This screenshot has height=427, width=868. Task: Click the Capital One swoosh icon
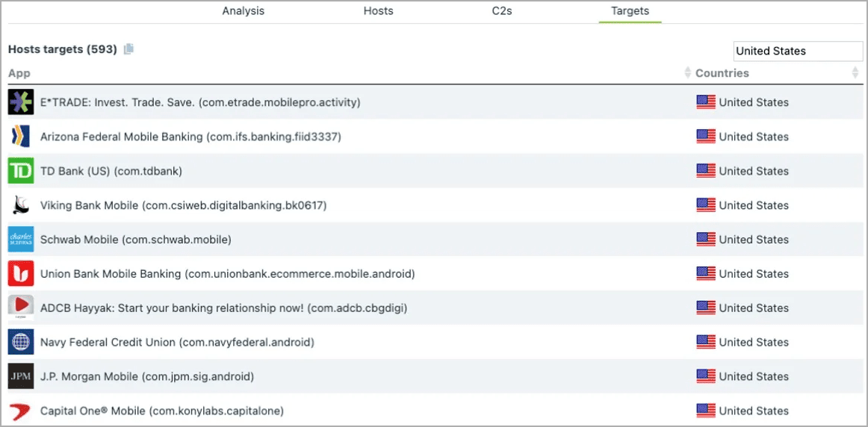pyautogui.click(x=21, y=411)
